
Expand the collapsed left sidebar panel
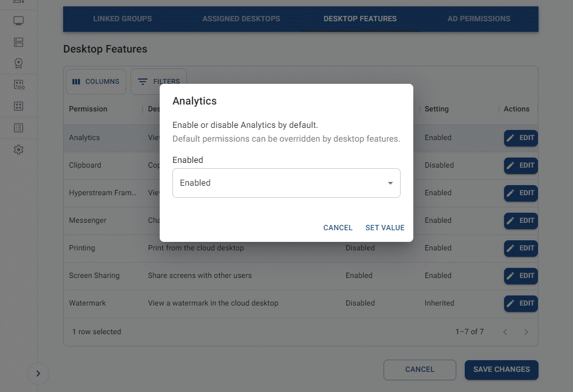(x=38, y=373)
